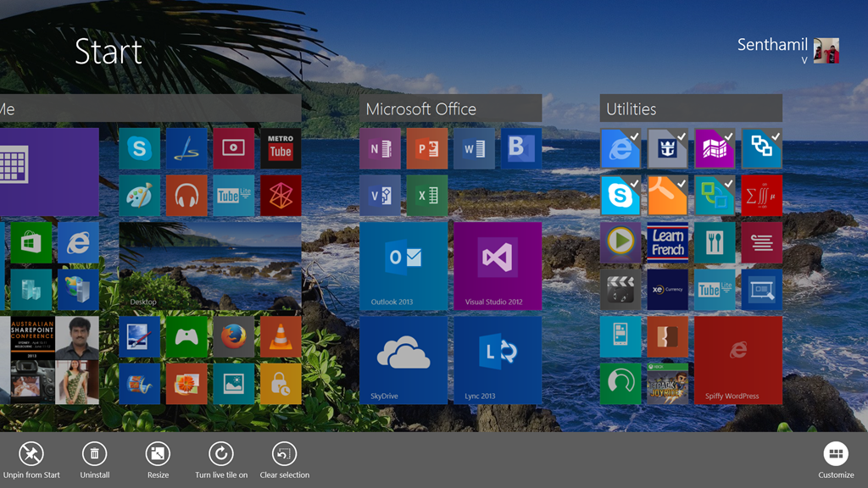Deselect the checked Internet Explorer tile in Utilities
The width and height of the screenshot is (868, 488).
coord(620,148)
